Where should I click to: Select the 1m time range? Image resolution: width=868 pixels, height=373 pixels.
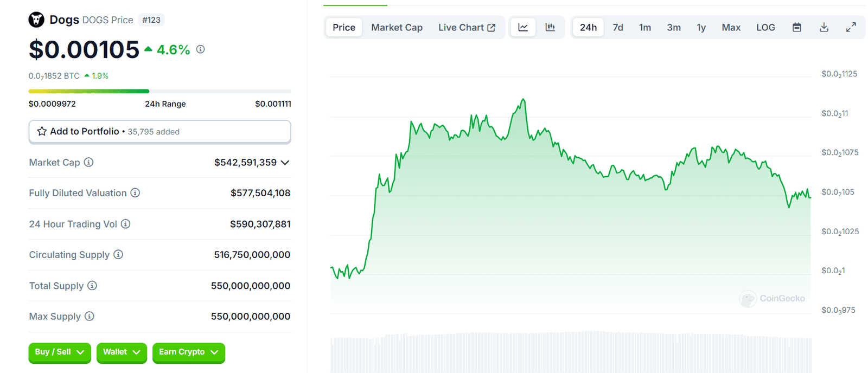[x=645, y=27]
